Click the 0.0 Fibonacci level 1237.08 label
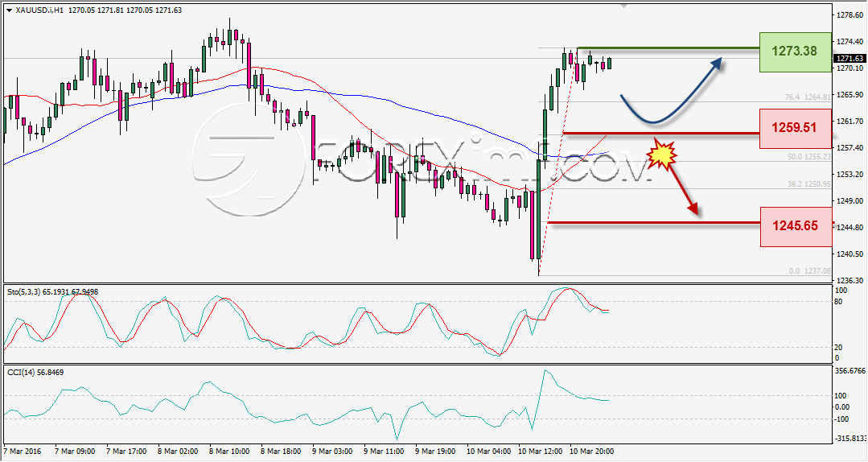This screenshot has height=462, width=868. (x=810, y=271)
